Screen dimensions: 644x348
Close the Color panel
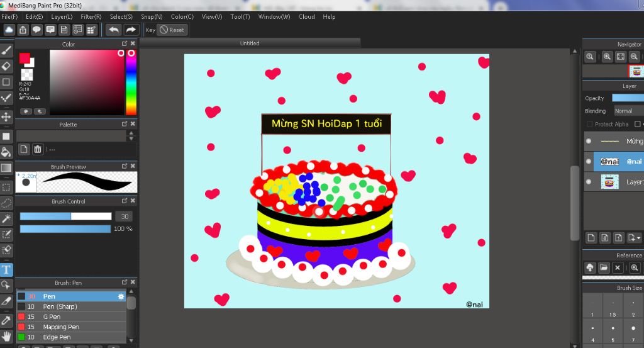pyautogui.click(x=133, y=43)
